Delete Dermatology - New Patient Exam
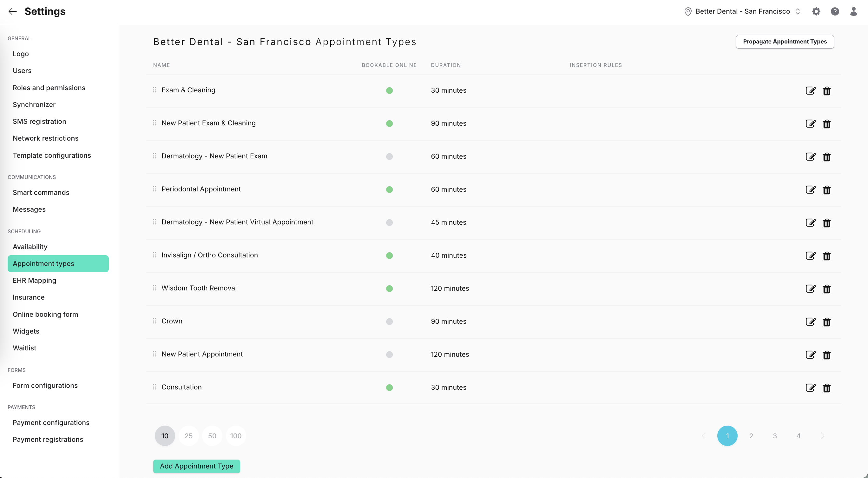This screenshot has height=478, width=868. [x=826, y=157]
